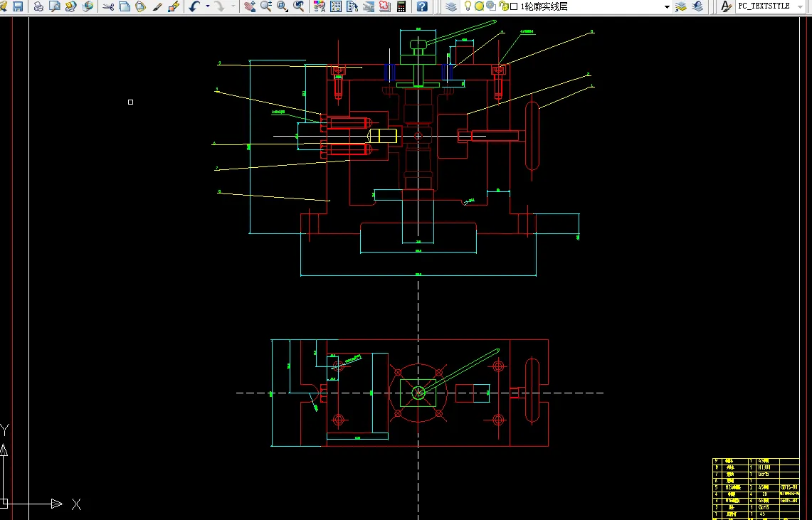Open Layer Properties Manager icon
Screen dimensions: 812x520
click(x=452, y=6)
